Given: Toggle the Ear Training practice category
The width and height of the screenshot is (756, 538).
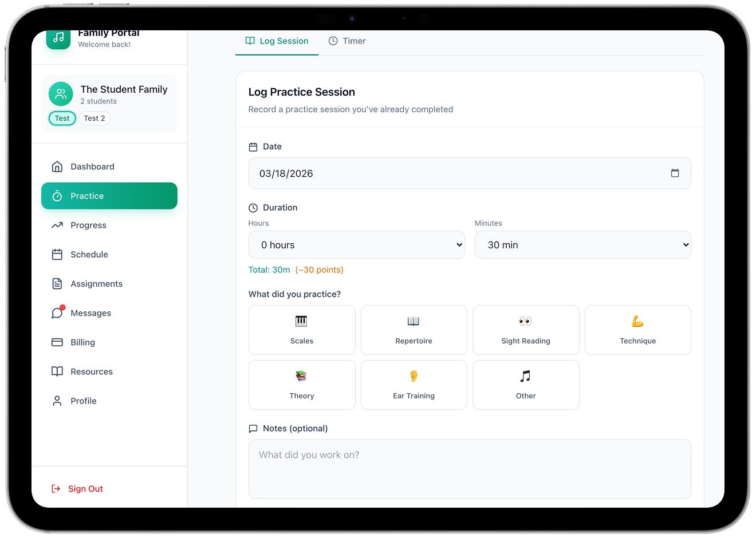Looking at the screenshot, I should 414,385.
